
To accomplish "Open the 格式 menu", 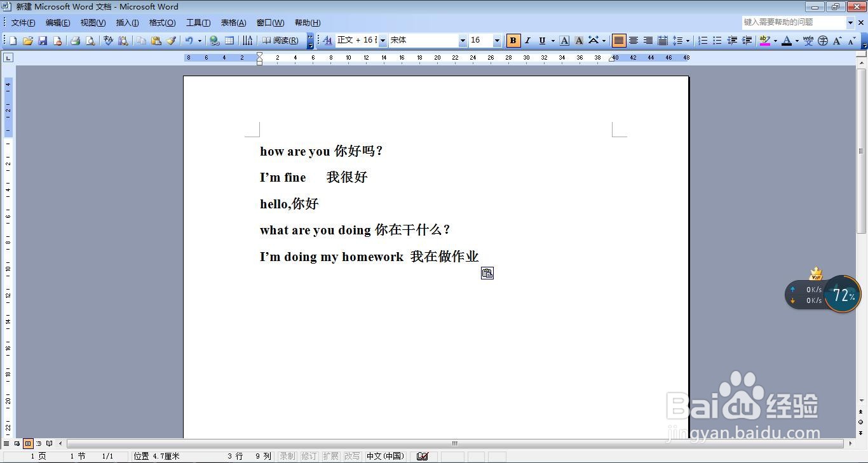I will pyautogui.click(x=162, y=22).
